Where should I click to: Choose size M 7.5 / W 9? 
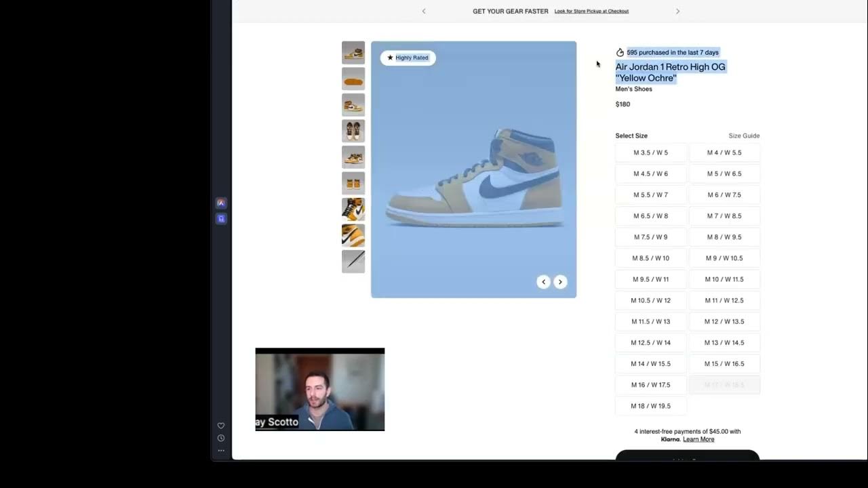click(651, 237)
